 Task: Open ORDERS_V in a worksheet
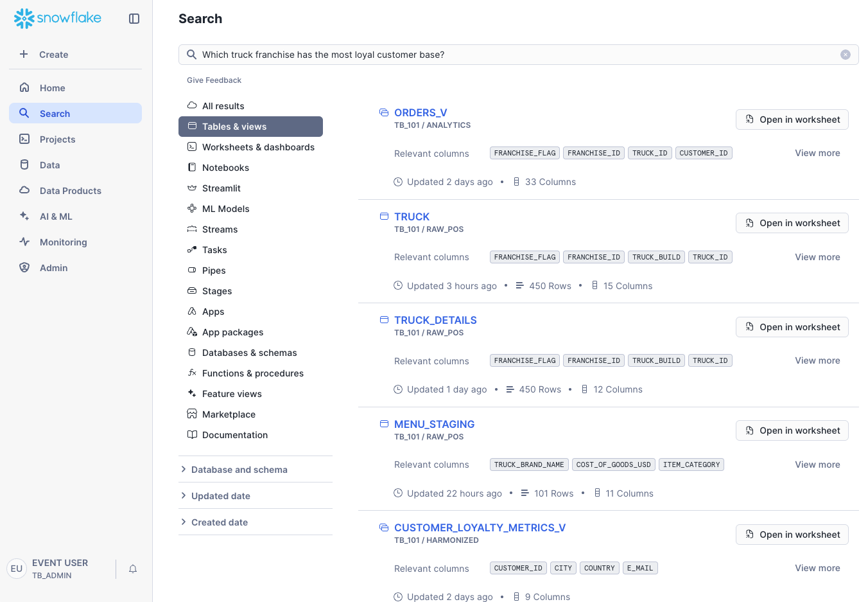click(792, 120)
